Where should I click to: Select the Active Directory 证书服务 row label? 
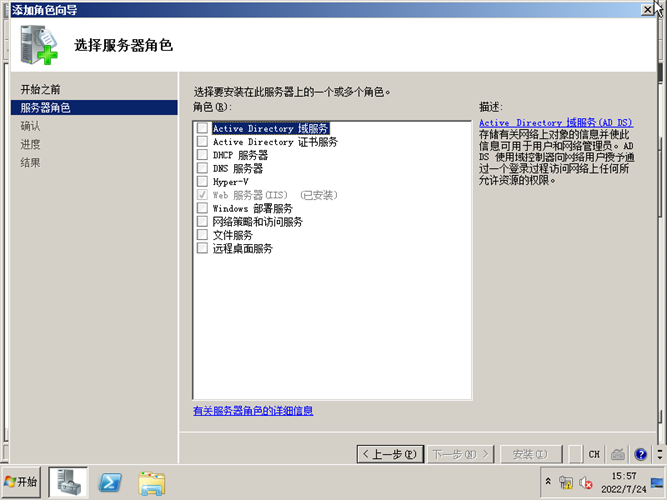[275, 142]
